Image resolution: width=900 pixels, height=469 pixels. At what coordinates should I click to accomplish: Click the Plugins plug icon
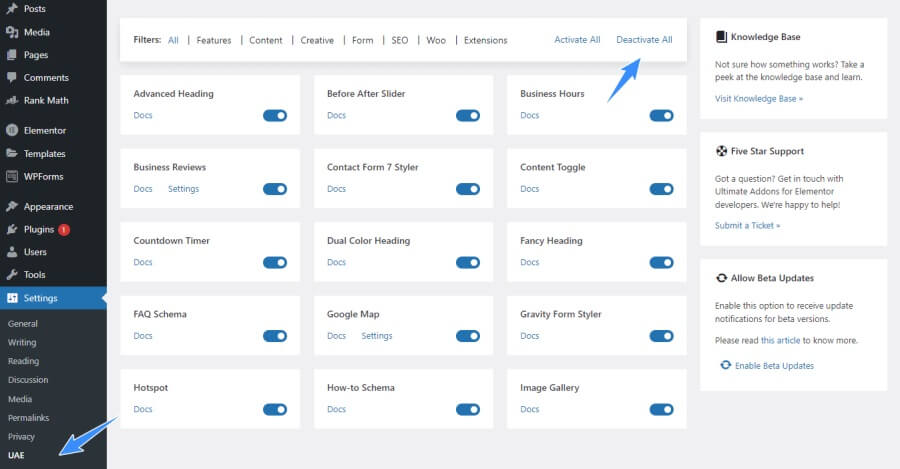pos(11,229)
